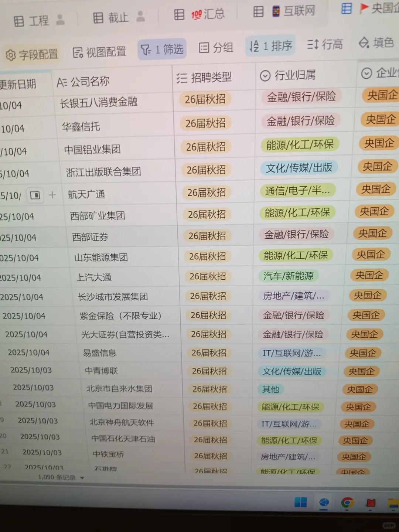Click the grid icon of 互联网 tab
The width and height of the screenshot is (399, 532).
[259, 12]
